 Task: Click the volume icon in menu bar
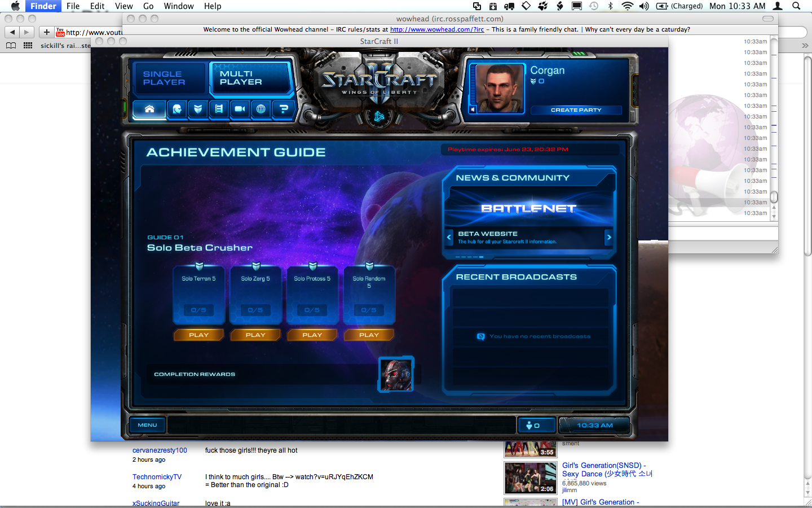click(644, 6)
